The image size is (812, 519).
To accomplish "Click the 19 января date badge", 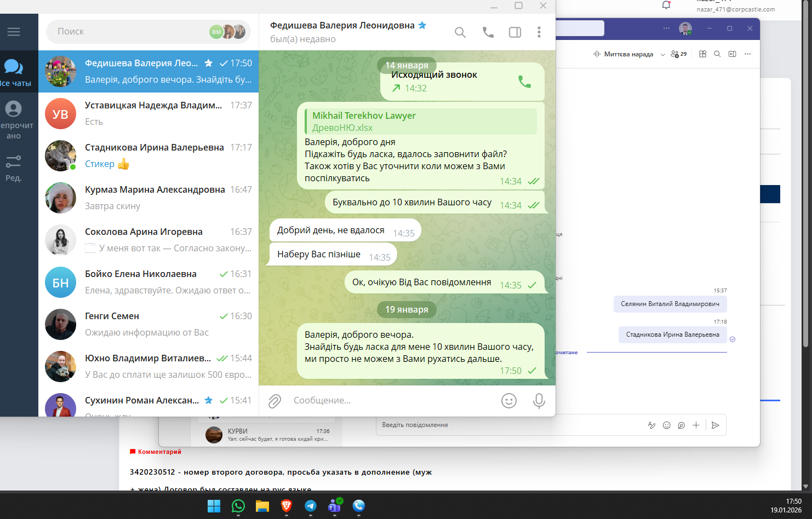I will pyautogui.click(x=407, y=310).
